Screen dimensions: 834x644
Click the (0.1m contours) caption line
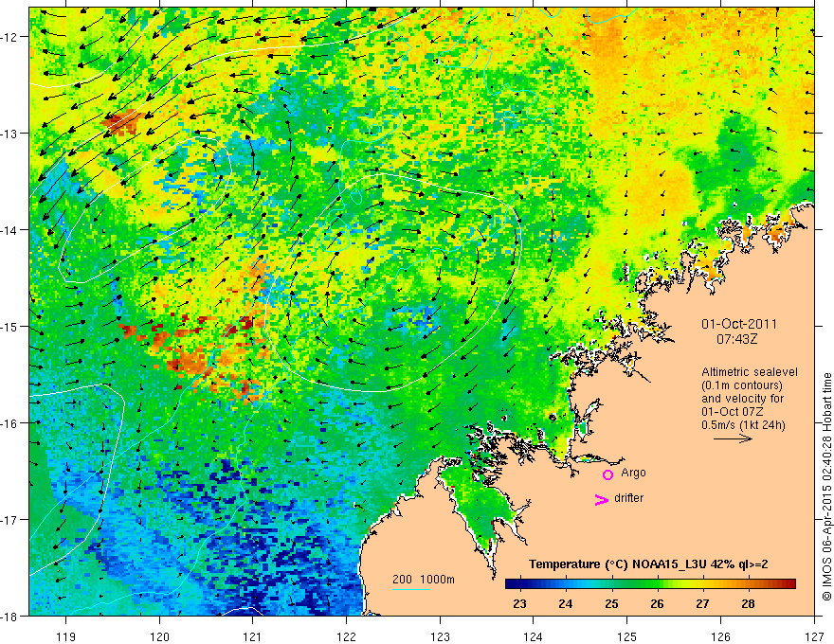[742, 385]
